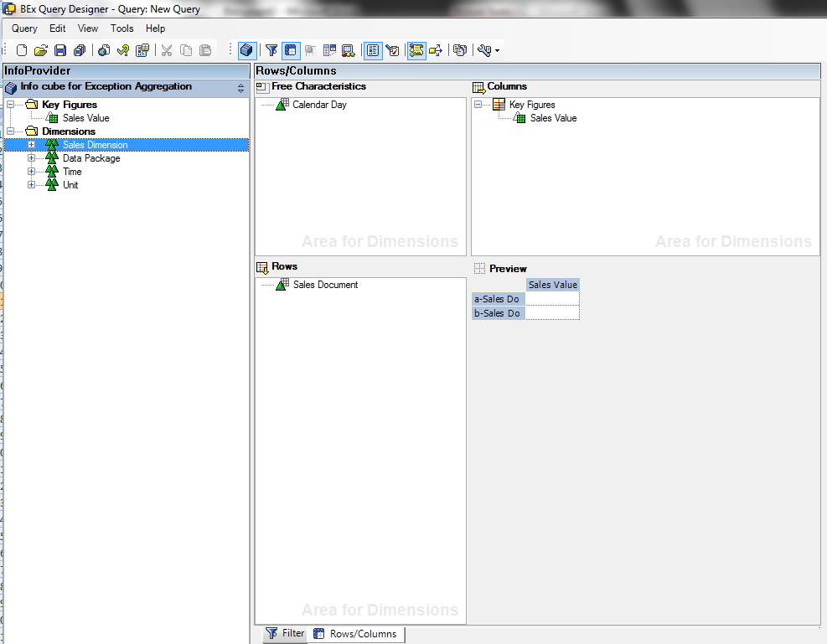Click the Where-Used List arrow icon
This screenshot has height=644, width=827.
coord(436,50)
